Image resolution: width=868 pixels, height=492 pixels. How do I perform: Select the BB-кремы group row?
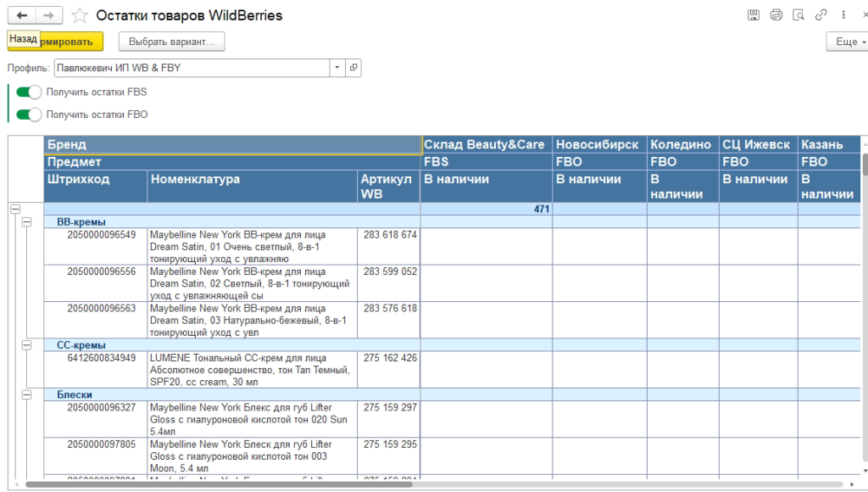click(x=232, y=221)
